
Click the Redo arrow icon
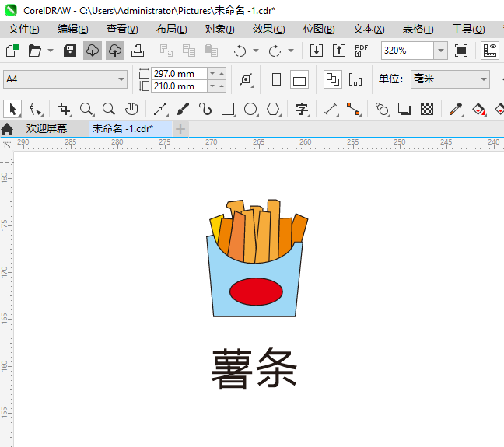coord(275,51)
